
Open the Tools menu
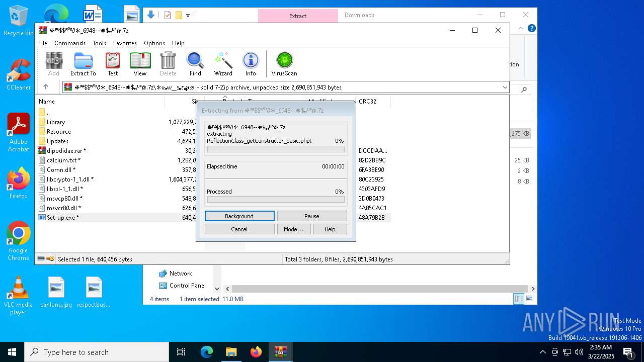pyautogui.click(x=99, y=43)
